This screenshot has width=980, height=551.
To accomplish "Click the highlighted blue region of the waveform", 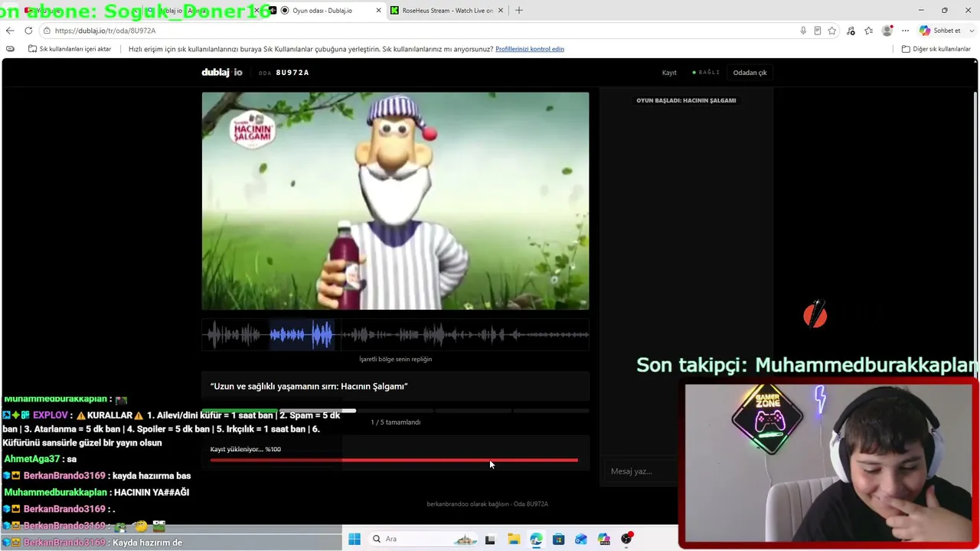I will point(302,334).
